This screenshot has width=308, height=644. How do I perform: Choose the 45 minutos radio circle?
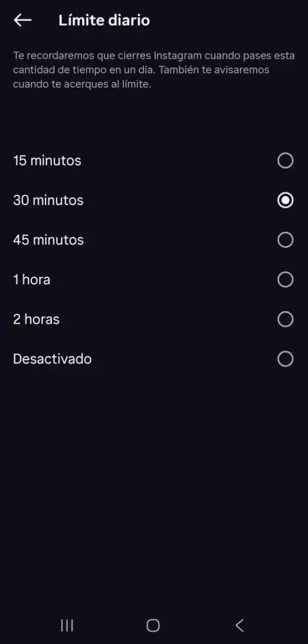pos(285,240)
